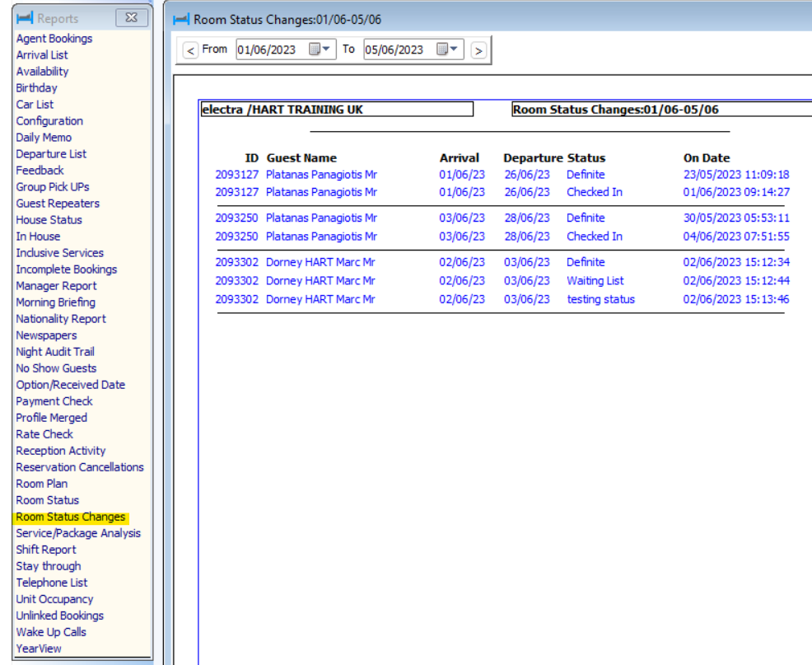Image resolution: width=812 pixels, height=665 pixels.
Task: Open Birthday report
Action: pos(37,88)
